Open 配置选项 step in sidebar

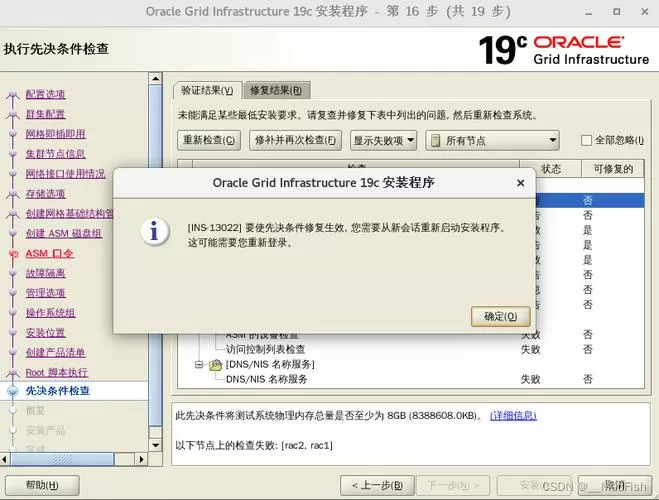tap(45, 94)
